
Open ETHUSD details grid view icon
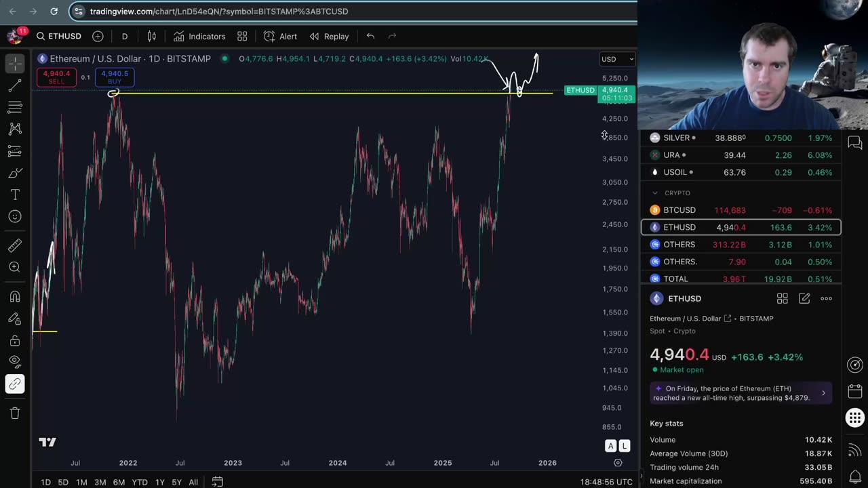(782, 298)
